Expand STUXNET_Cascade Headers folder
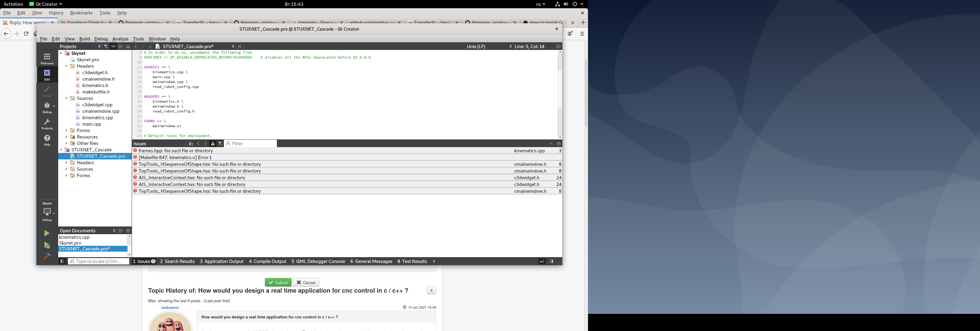 tap(66, 163)
